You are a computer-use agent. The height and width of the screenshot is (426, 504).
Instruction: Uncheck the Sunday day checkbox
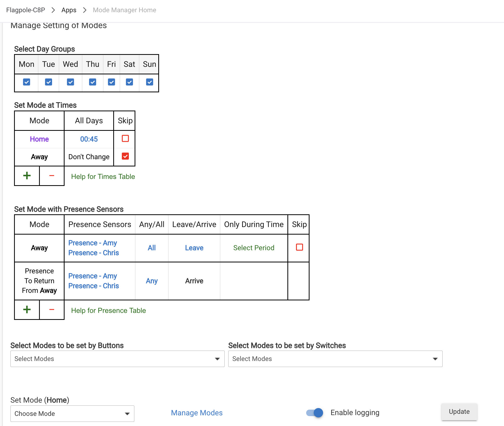(x=149, y=82)
